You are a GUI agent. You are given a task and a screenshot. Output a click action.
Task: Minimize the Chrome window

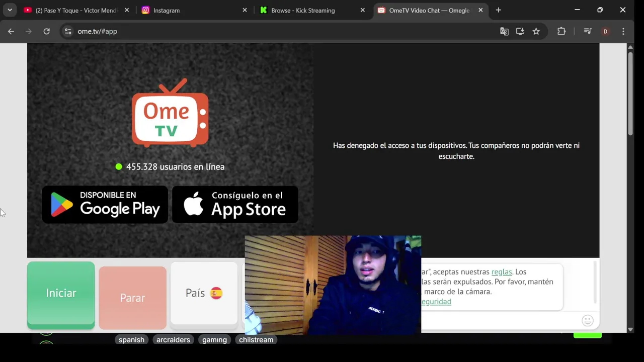(577, 10)
